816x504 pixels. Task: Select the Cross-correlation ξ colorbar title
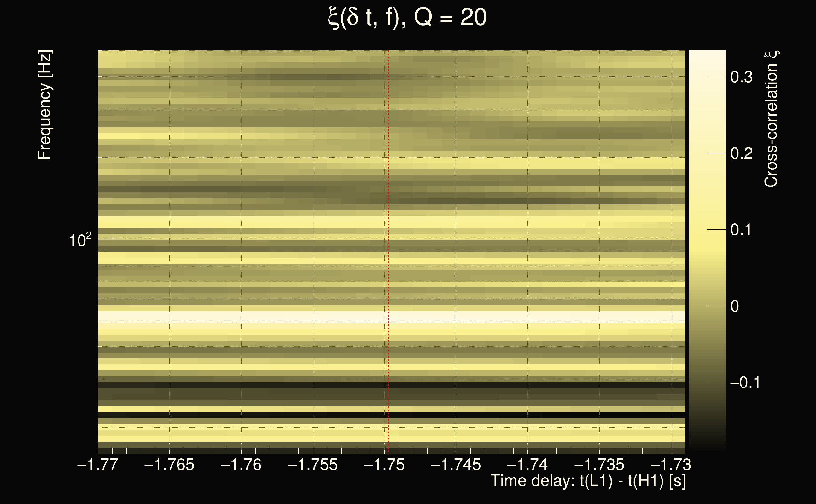tap(771, 119)
